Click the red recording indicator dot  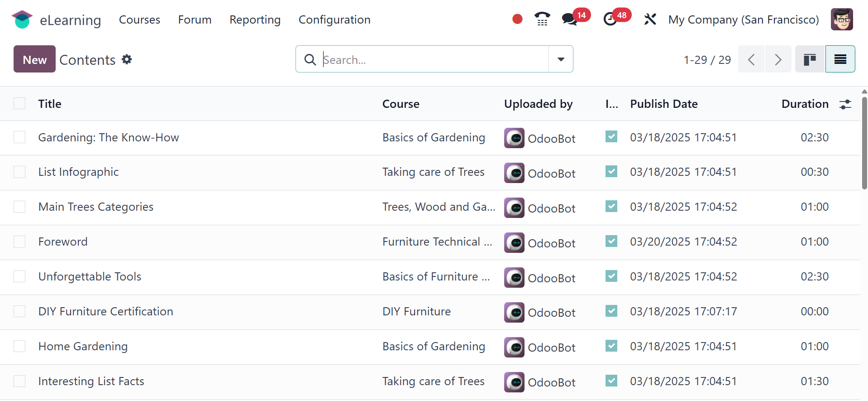pos(517,19)
